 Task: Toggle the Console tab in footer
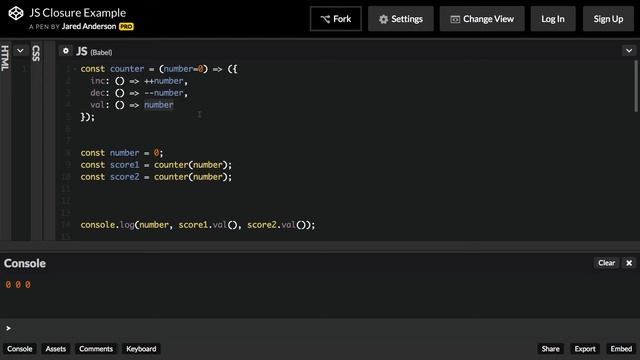(x=20, y=349)
